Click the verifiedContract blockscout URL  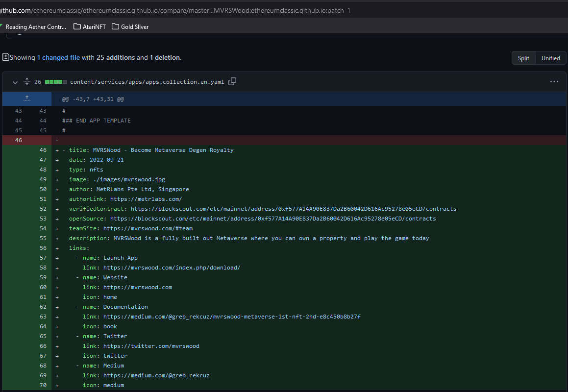294,209
